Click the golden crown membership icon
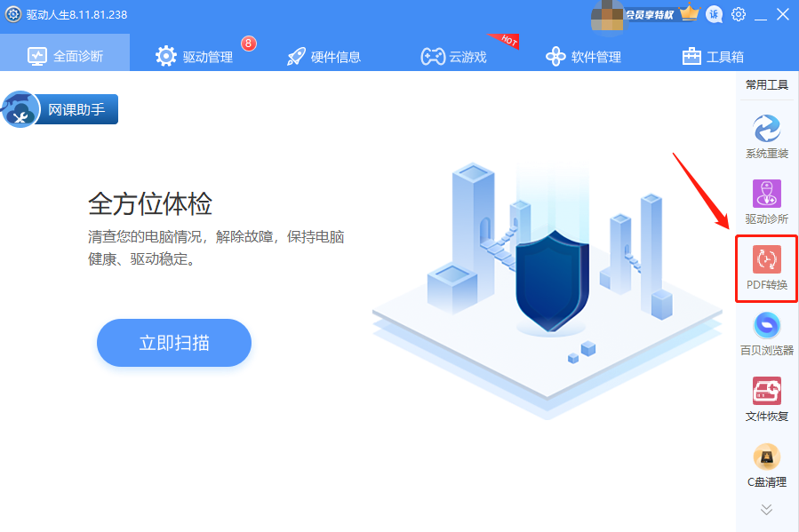 point(688,14)
